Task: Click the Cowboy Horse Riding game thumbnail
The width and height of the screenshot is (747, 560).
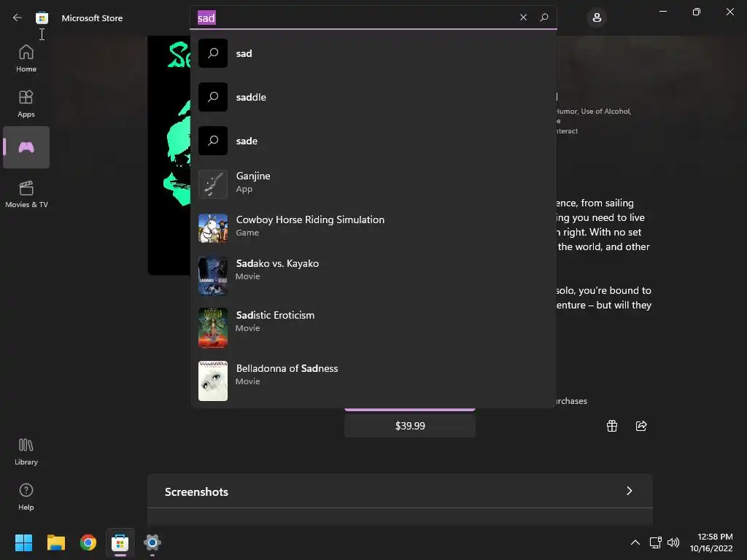Action: [213, 228]
